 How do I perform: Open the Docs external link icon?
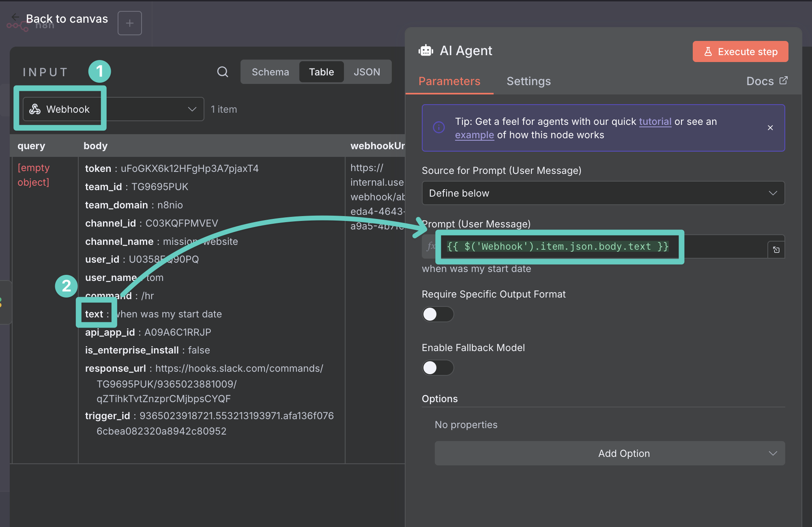click(784, 80)
